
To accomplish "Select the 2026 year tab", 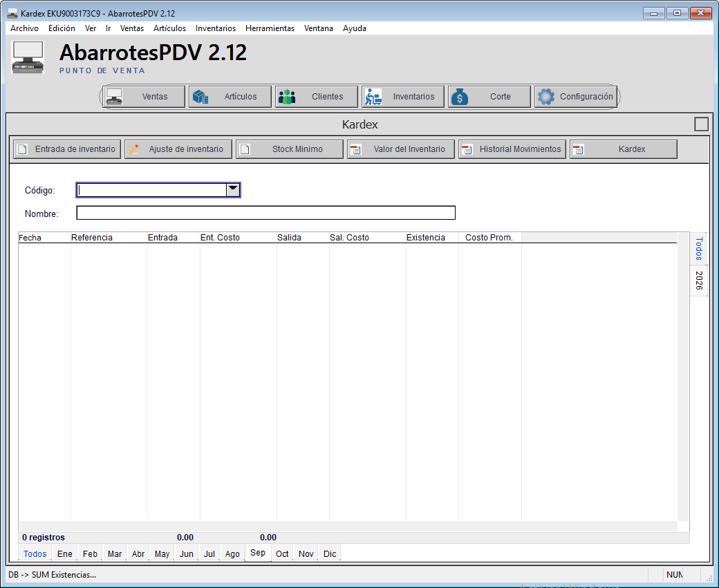I will (699, 281).
